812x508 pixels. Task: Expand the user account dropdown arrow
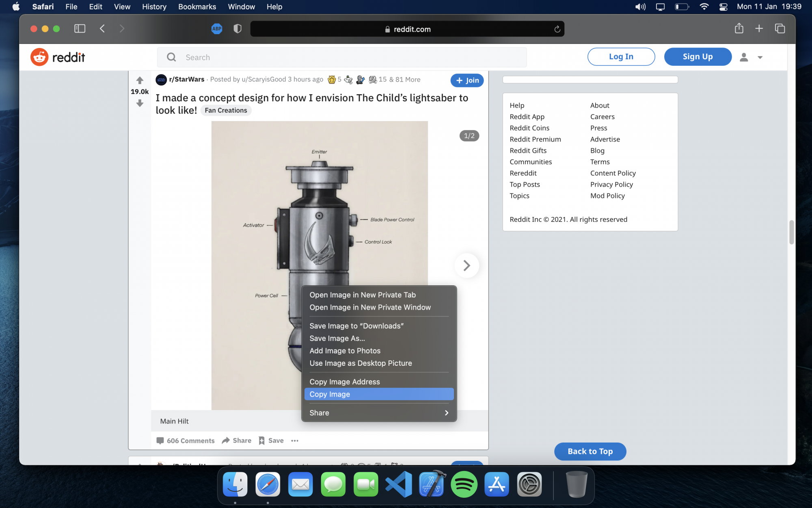tap(760, 58)
